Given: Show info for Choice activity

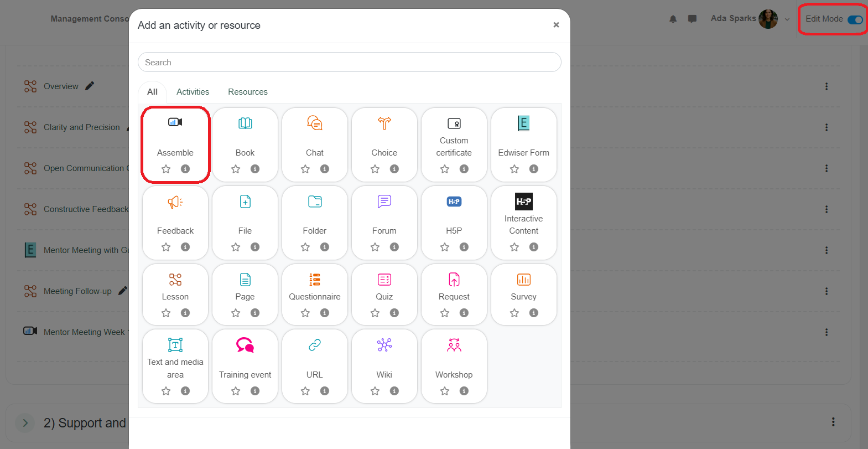Looking at the screenshot, I should 394,169.
